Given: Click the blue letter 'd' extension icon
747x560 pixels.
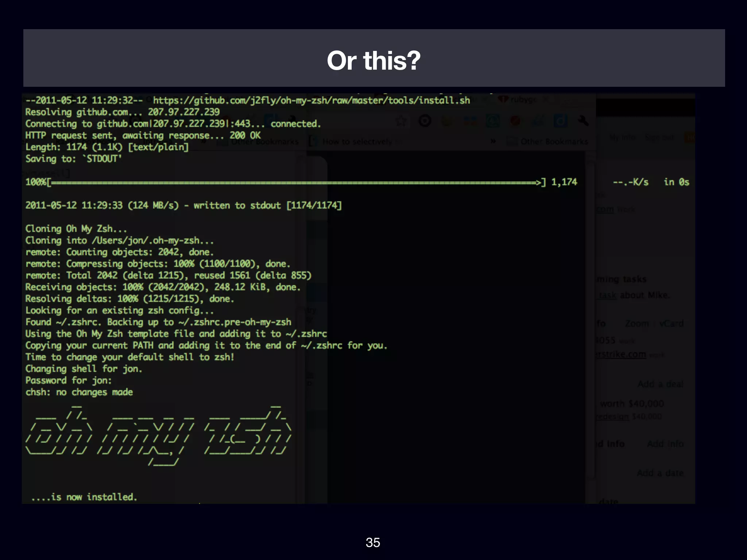Looking at the screenshot, I should click(x=560, y=121).
